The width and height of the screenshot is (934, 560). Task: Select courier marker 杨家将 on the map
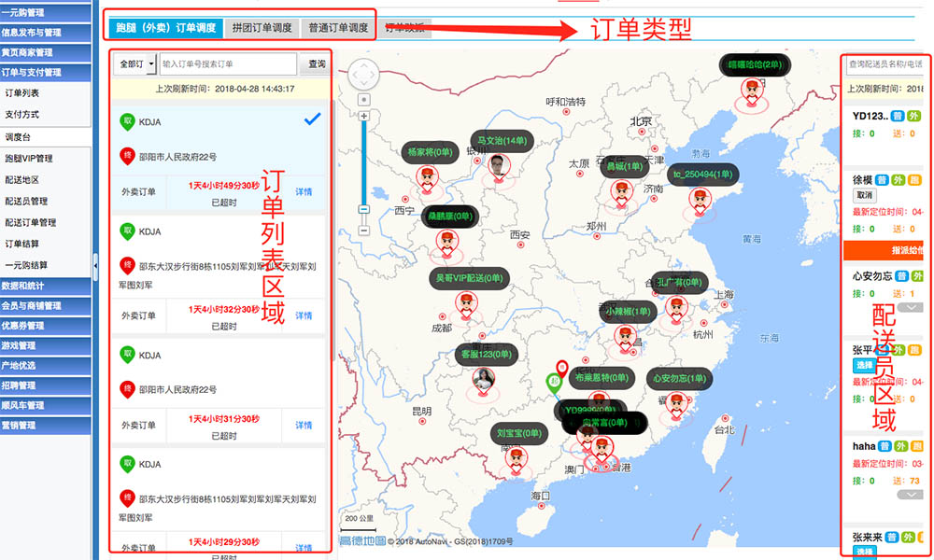pyautogui.click(x=428, y=176)
